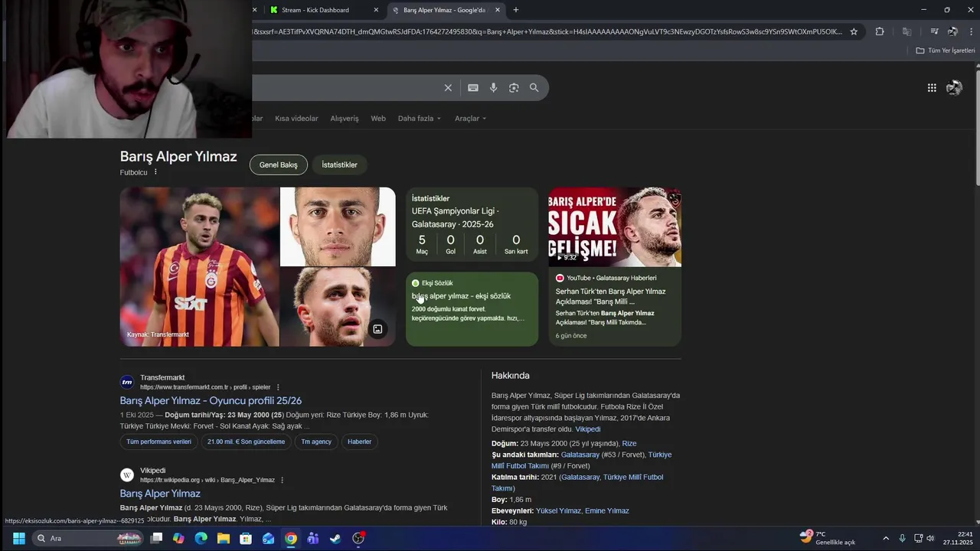980x551 pixels.
Task: Open Barış Alper Yılmaz - Oyuncu profili 25/26 link
Action: [211, 401]
